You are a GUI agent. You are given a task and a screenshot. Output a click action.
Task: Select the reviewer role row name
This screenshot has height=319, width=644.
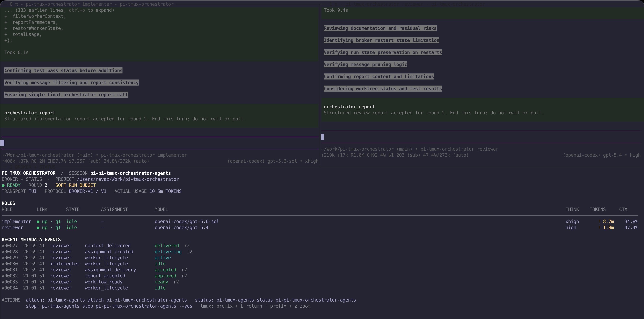click(x=12, y=228)
